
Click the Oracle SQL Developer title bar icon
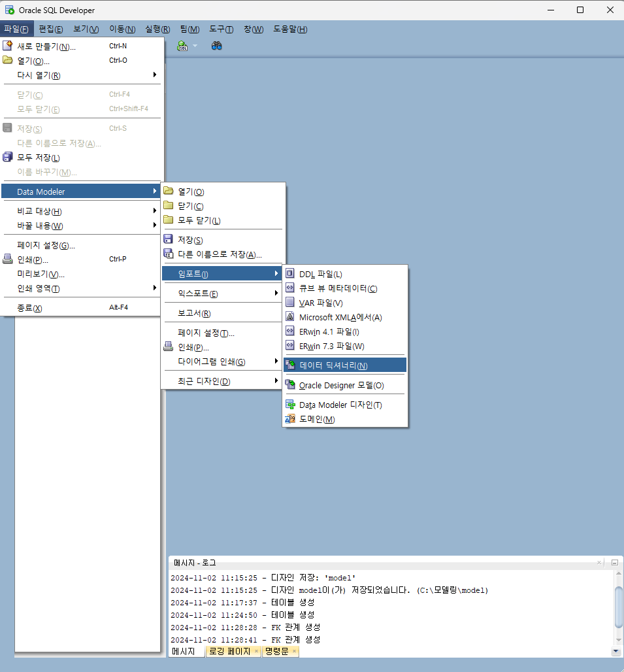9,9
